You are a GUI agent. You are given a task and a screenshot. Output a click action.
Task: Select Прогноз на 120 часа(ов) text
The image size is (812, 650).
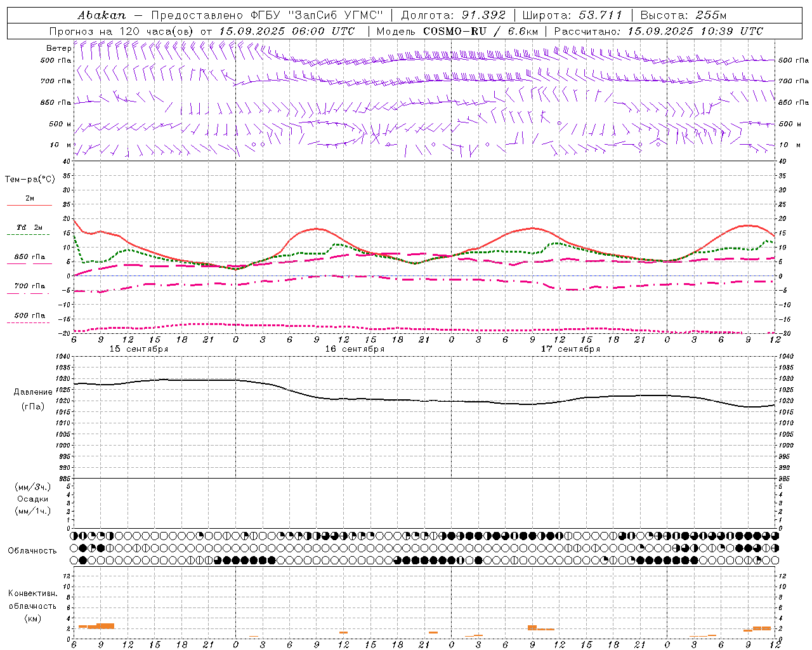click(122, 31)
